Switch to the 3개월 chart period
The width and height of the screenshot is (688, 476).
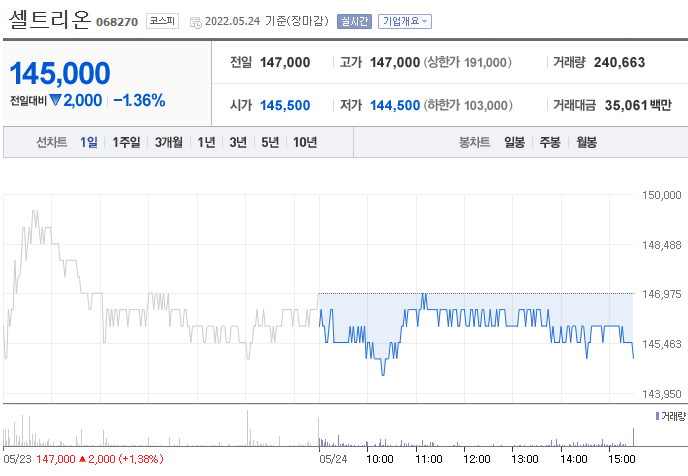[168, 142]
